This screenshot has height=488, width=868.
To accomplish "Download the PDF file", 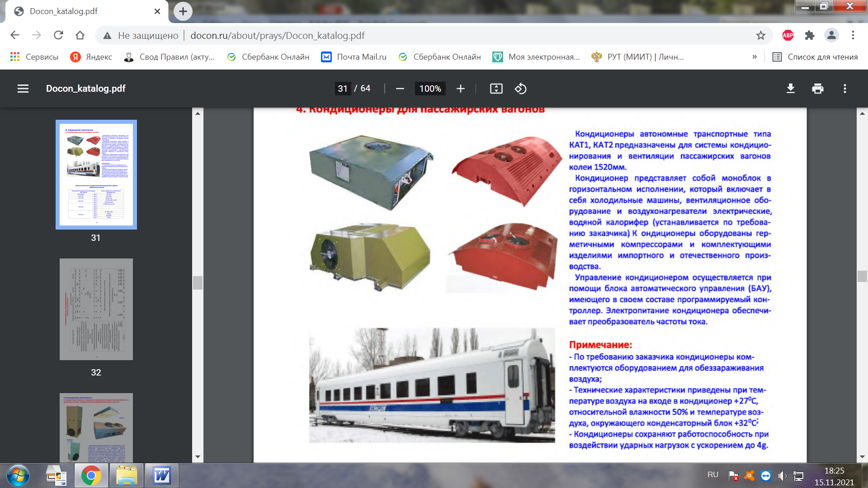I will tap(790, 89).
